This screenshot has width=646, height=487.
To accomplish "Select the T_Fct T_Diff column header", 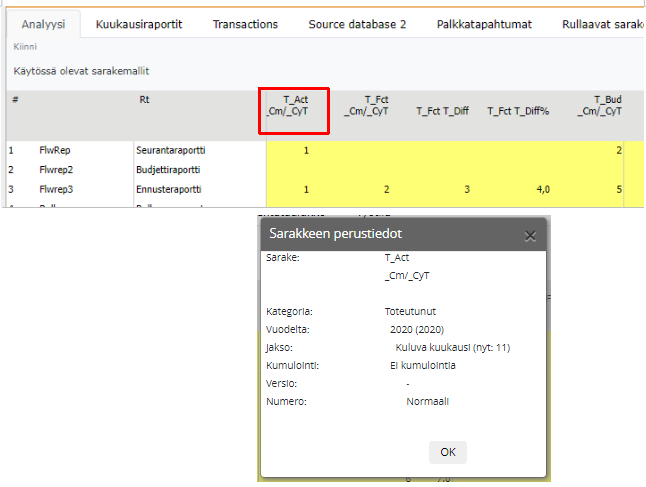I will coord(442,112).
